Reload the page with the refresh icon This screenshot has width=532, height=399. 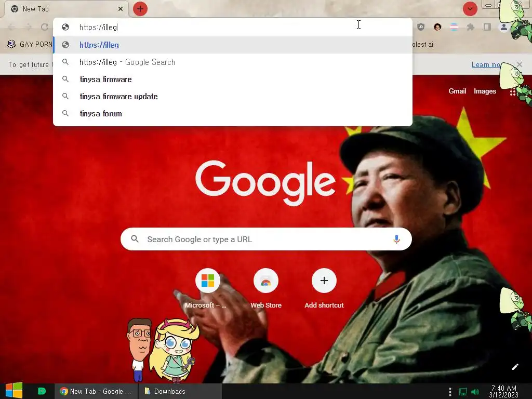coord(45,27)
